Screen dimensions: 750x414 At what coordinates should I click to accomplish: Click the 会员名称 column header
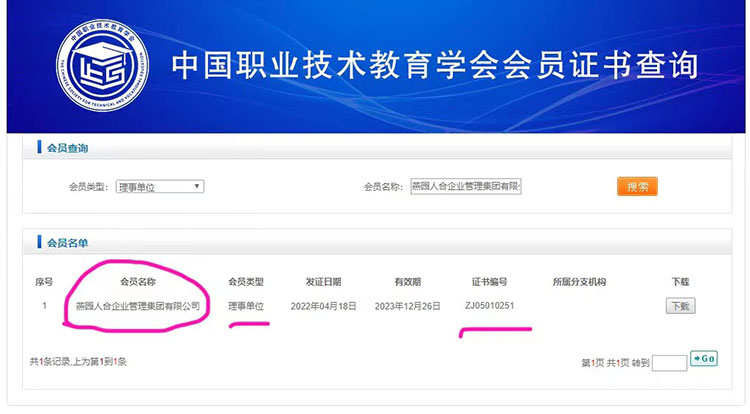point(138,282)
